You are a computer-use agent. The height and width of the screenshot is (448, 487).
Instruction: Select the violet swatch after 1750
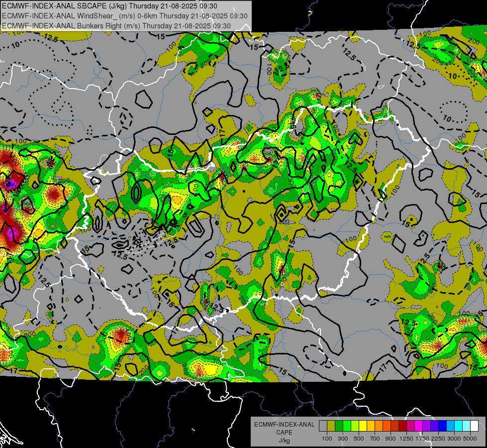(x=426, y=426)
